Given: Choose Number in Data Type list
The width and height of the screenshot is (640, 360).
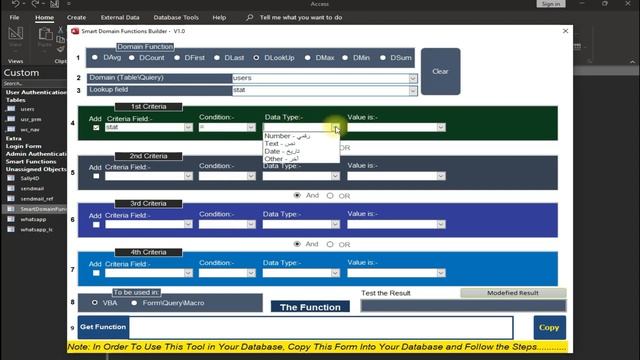Looking at the screenshot, I should click(x=301, y=136).
